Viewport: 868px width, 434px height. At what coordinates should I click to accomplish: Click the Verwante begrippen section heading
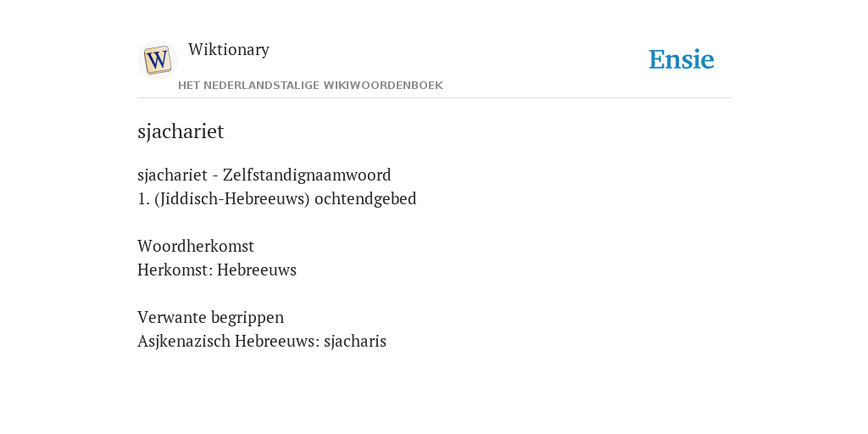(210, 318)
